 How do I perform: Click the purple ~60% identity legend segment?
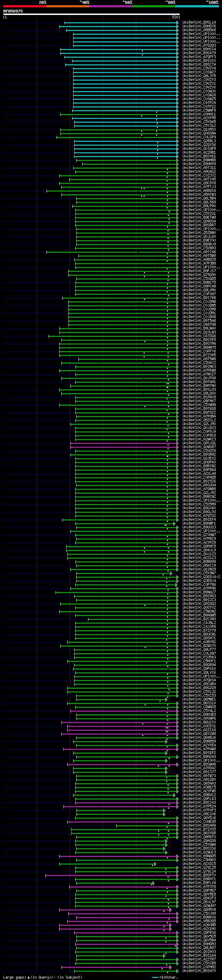point(111,6)
